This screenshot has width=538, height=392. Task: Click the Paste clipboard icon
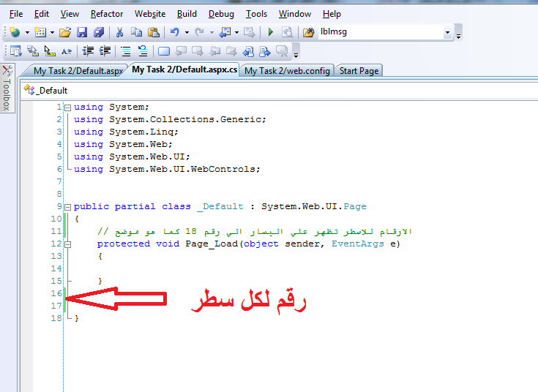coord(153,32)
